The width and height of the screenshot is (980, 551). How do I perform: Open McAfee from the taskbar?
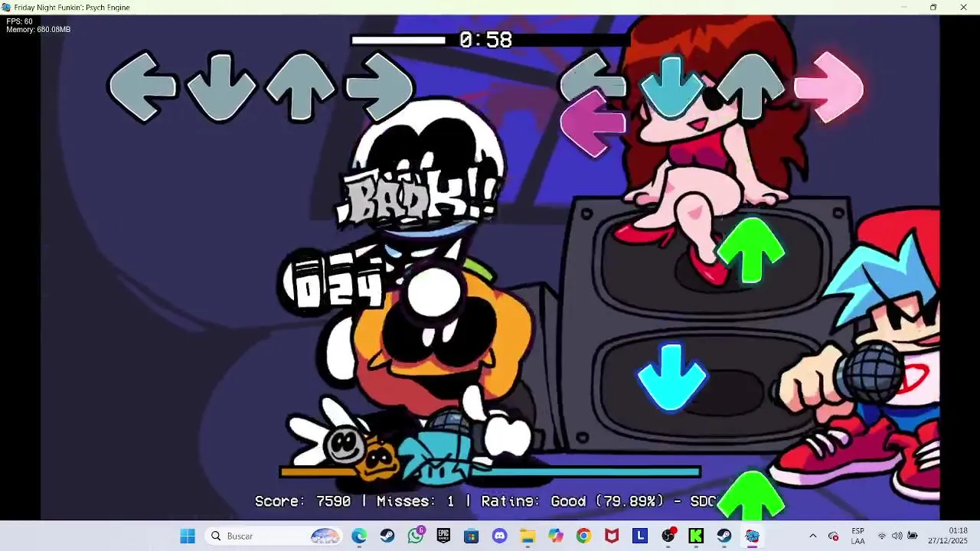612,536
